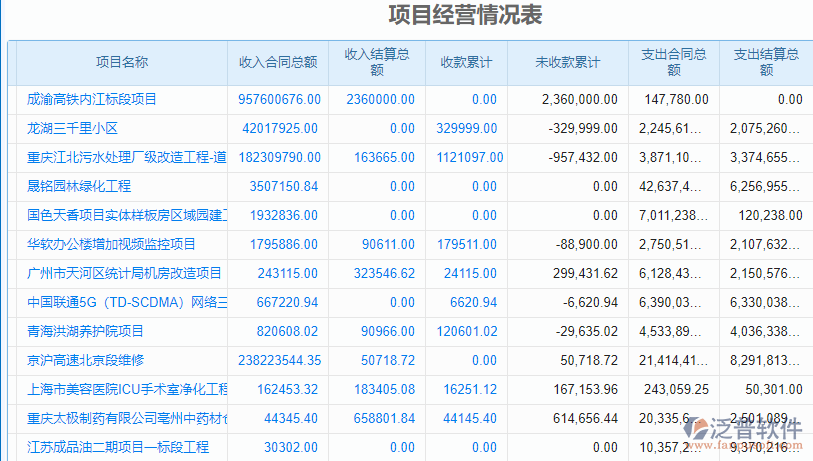Open the 青海洪湖养护院项目 project link
This screenshot has width=813, height=461.
point(86,331)
